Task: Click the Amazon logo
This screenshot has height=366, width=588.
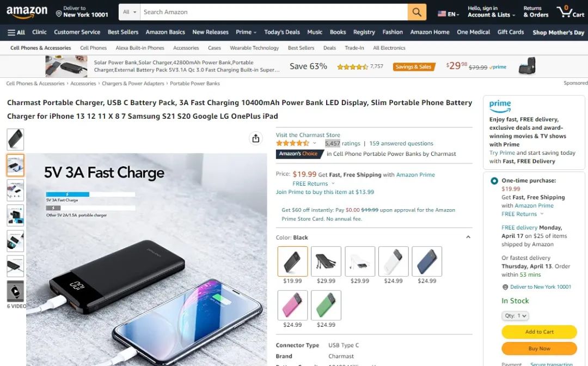Action: [27, 12]
